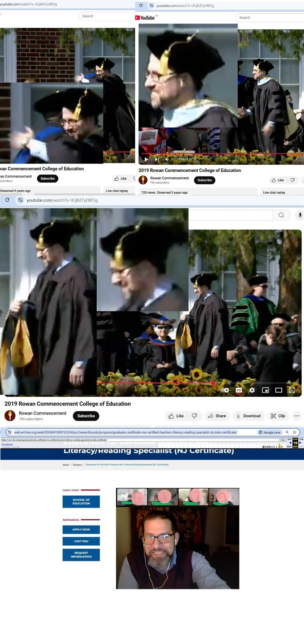Open the three-dot more actions menu
The height and width of the screenshot is (644, 304).
(x=297, y=416)
